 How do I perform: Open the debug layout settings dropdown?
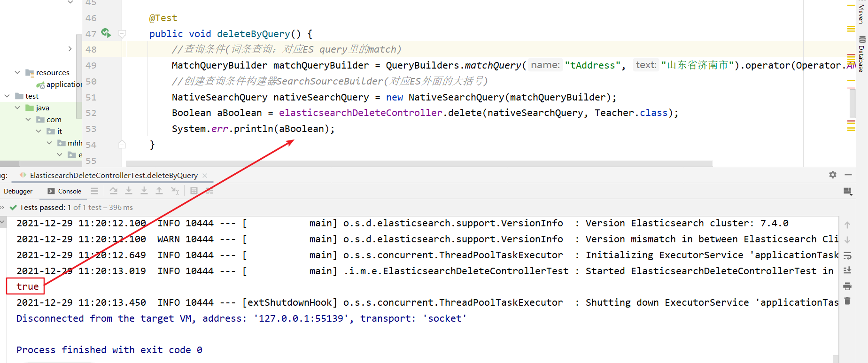848,191
